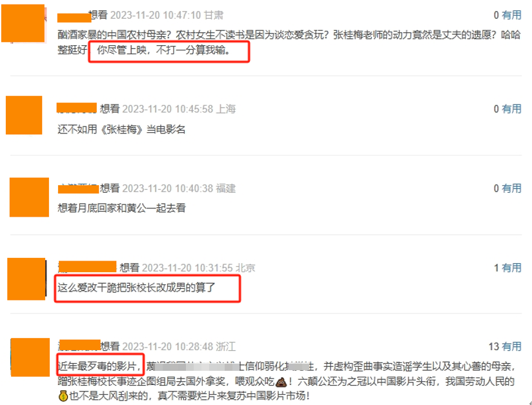This screenshot has width=532, height=405.
Task: Vote 有用 on the 北京 comment
Action: click(x=511, y=268)
